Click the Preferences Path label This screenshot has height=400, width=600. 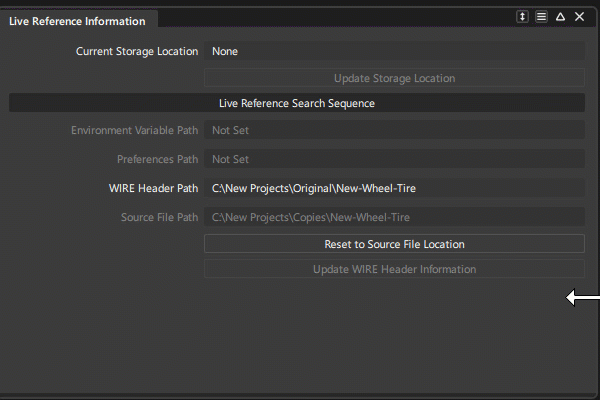(x=158, y=159)
